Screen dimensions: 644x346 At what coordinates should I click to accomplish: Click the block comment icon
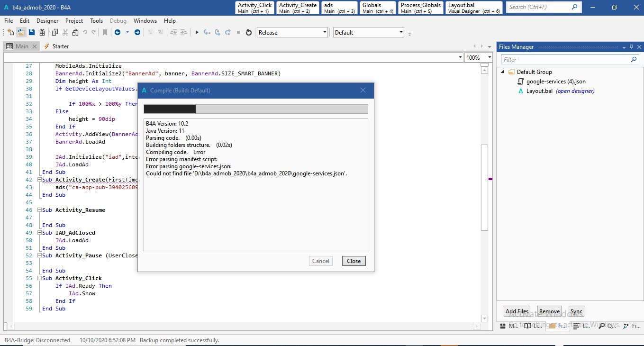[150, 32]
